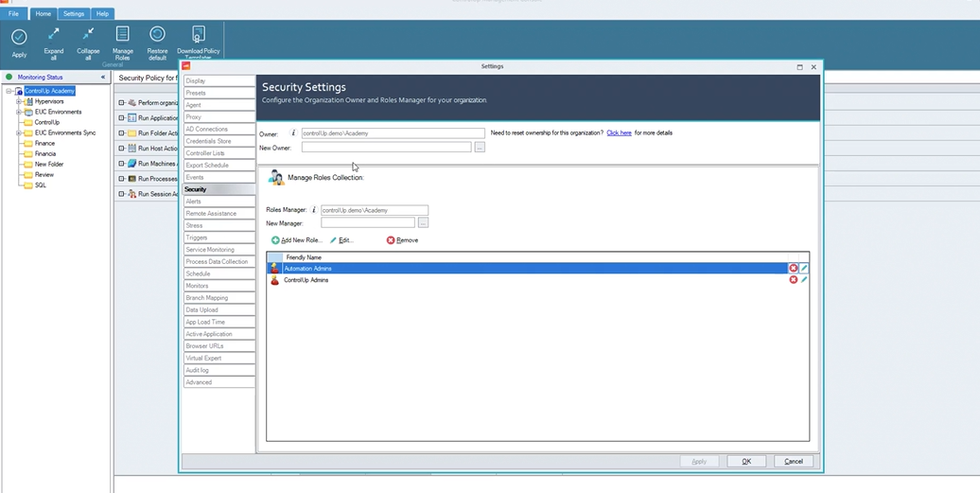
Task: Click the green Monitoring Status indicator
Action: 9,77
